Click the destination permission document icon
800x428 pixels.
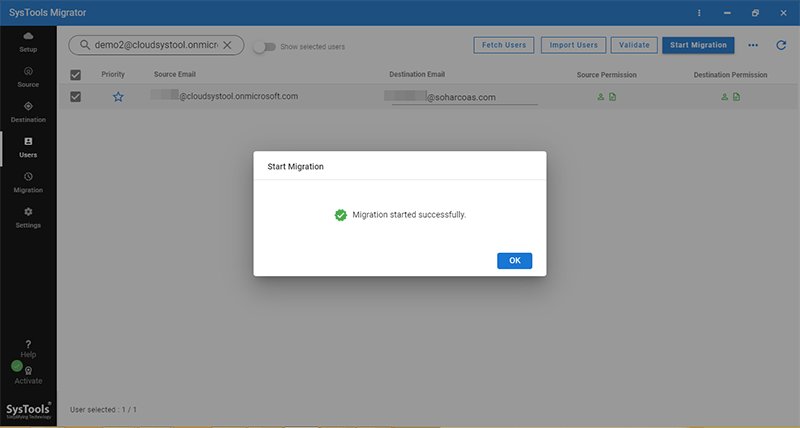point(736,97)
